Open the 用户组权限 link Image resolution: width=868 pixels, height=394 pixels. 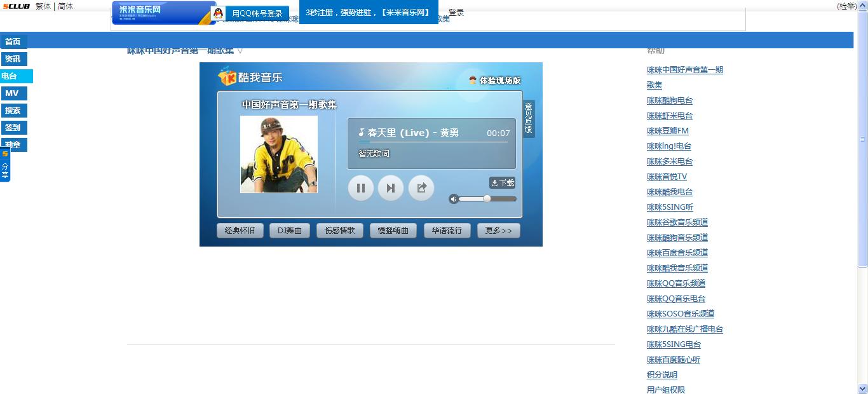tap(666, 390)
